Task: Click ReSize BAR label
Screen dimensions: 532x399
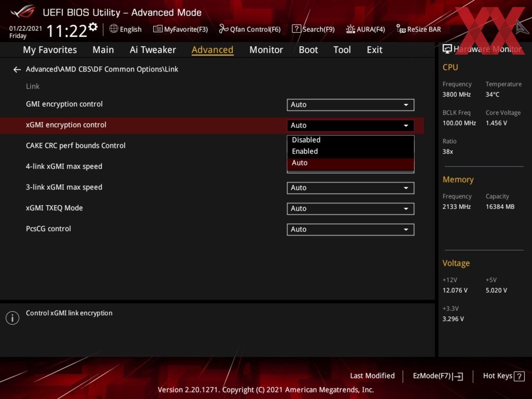Action: pyautogui.click(x=424, y=29)
